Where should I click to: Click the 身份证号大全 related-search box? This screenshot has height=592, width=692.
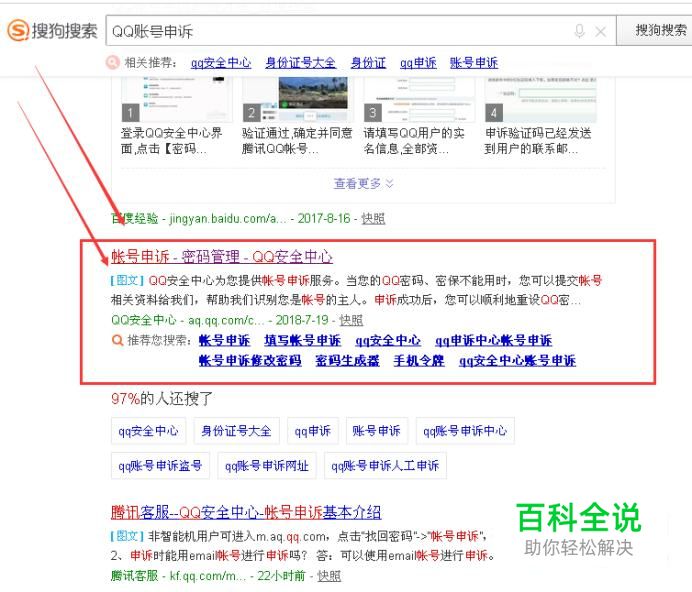[x=236, y=430]
